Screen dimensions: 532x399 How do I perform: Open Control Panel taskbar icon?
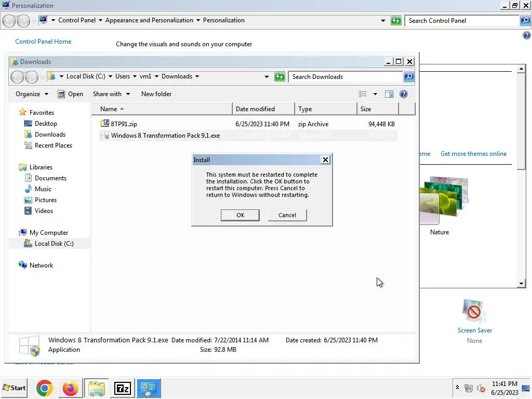click(149, 388)
